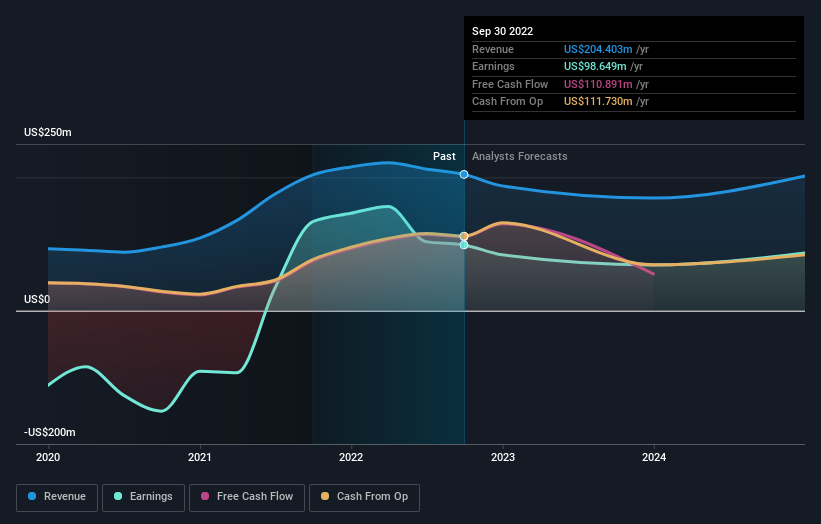Screen dimensions: 821x524
Task: Toggle the Free Cash Flow legend button
Action: [247, 497]
